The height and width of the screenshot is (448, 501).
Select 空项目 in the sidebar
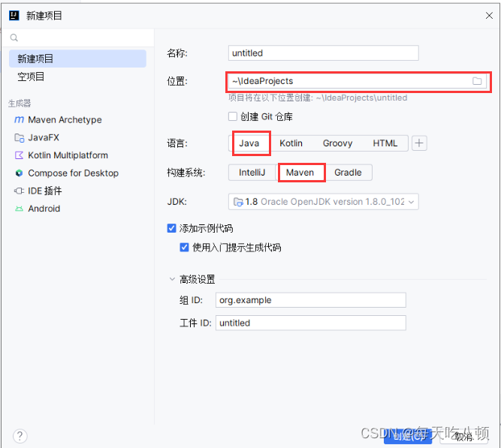pos(77,77)
